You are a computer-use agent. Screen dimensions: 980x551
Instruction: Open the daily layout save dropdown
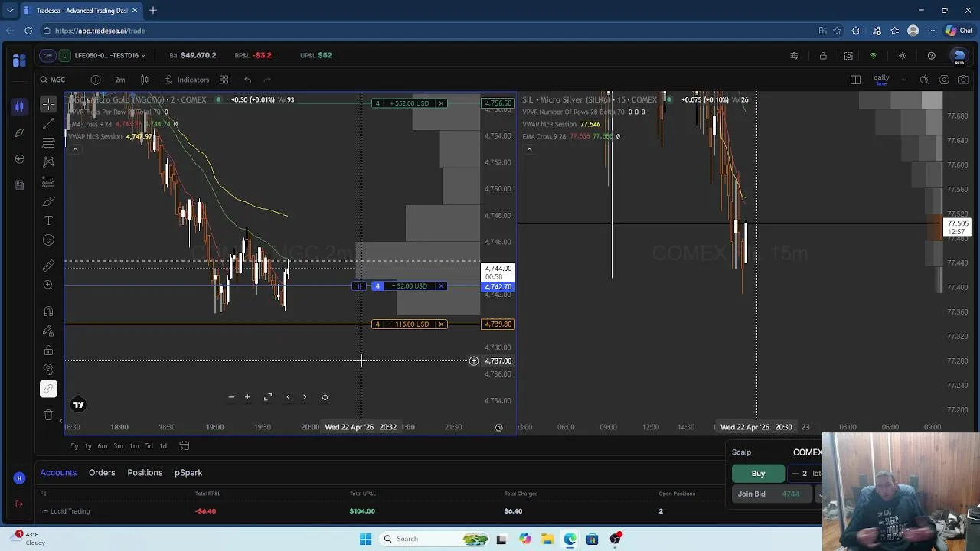click(904, 80)
